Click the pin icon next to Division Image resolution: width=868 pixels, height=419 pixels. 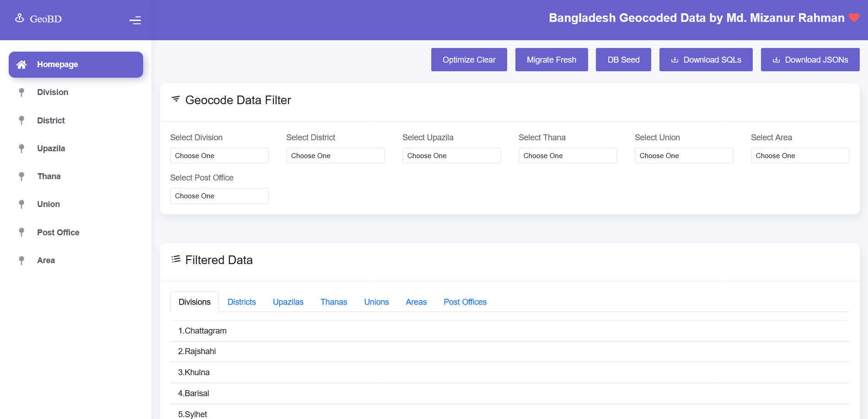click(x=21, y=92)
